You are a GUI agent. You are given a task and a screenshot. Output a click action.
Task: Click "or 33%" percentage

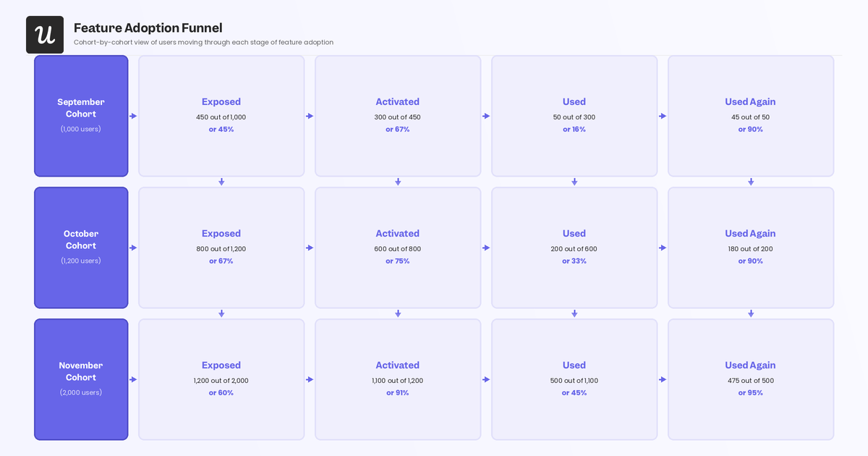pos(574,261)
